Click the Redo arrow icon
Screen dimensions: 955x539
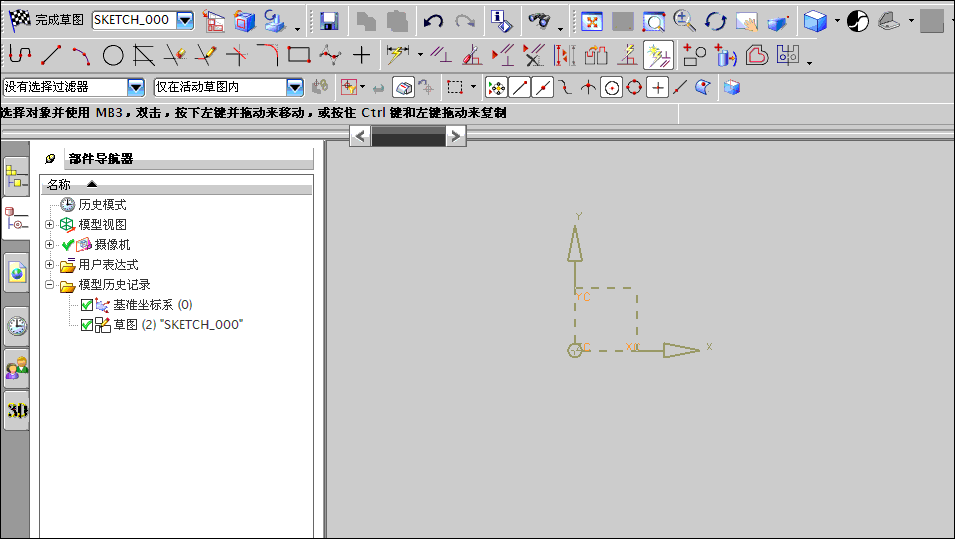pos(465,22)
